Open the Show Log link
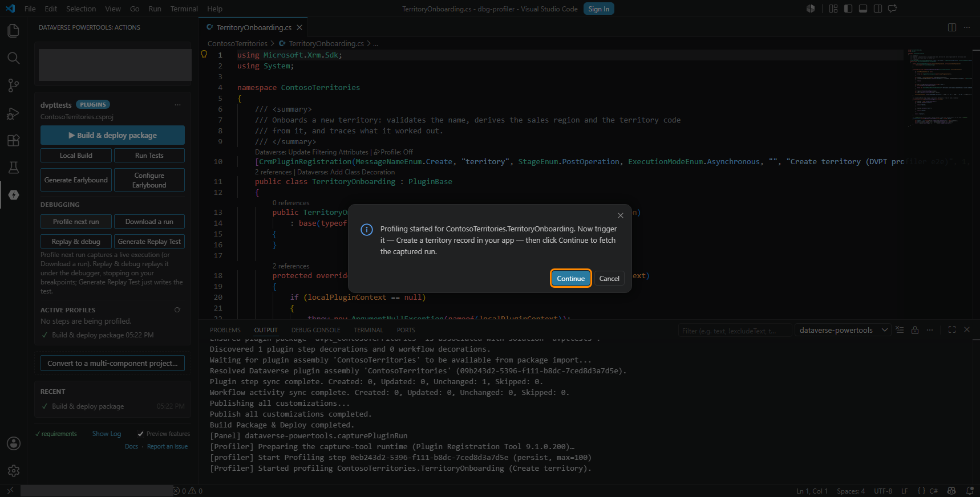980x497 pixels. [x=107, y=434]
